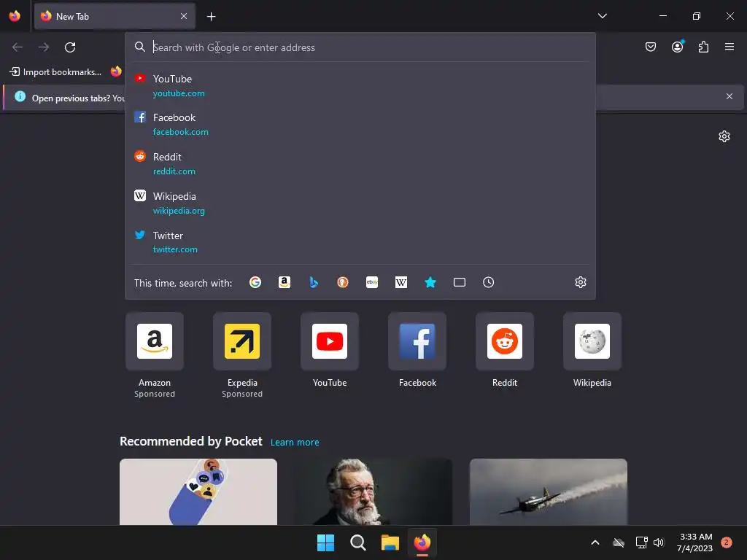Viewport: 747px width, 560px height.
Task: Open the Extensions puzzle icon
Action: (x=703, y=47)
